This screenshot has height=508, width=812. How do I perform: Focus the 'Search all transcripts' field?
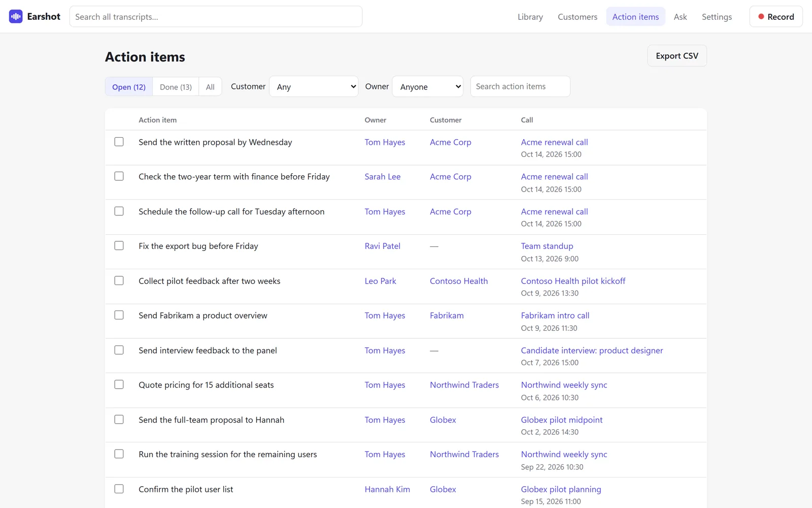216,17
